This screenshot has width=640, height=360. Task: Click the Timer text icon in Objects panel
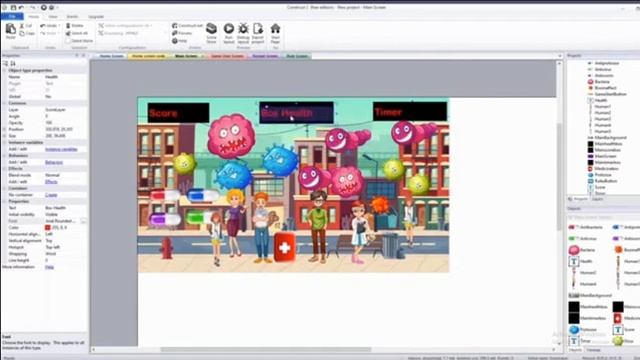[574, 341]
